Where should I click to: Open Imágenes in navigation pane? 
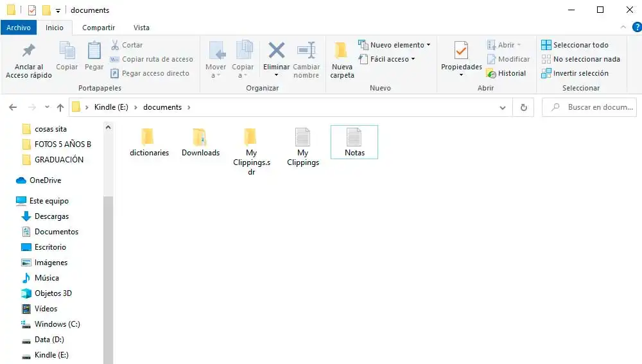44,263
